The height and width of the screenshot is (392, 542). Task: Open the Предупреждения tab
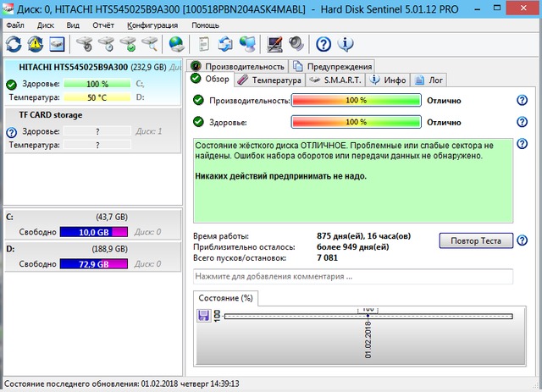pos(333,66)
